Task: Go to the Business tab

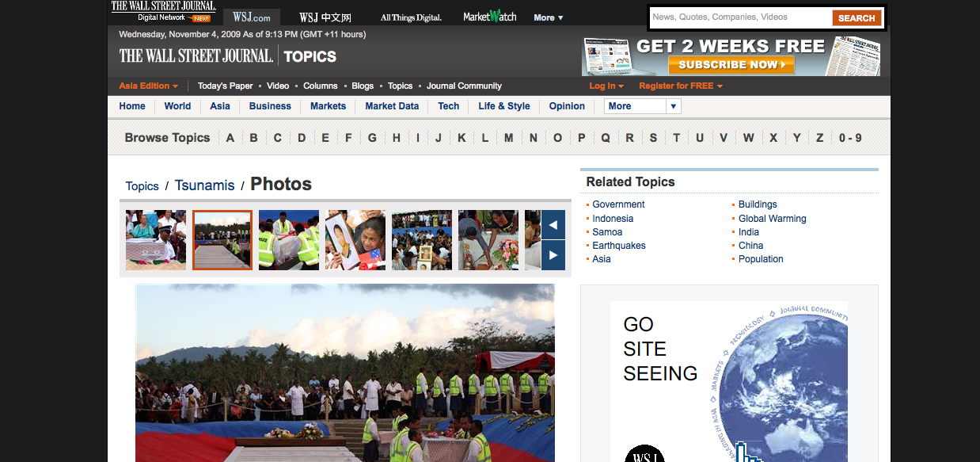Action: click(x=270, y=106)
